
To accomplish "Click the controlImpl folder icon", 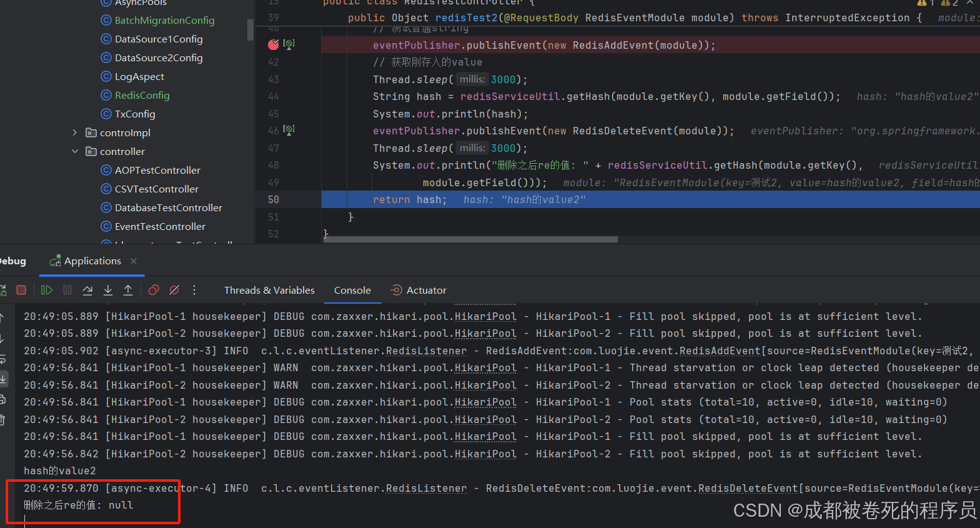I will (91, 132).
